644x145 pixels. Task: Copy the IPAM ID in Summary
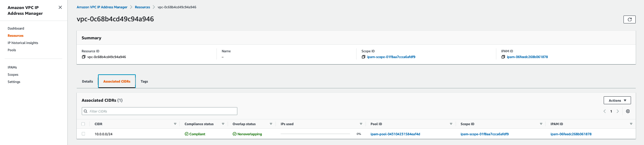click(x=503, y=57)
